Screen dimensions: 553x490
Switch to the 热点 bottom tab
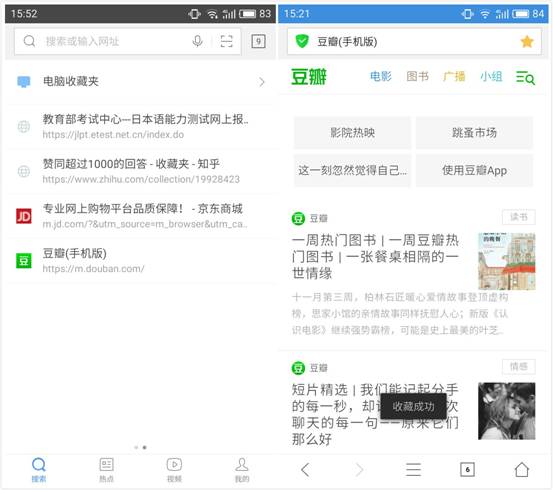tap(106, 470)
